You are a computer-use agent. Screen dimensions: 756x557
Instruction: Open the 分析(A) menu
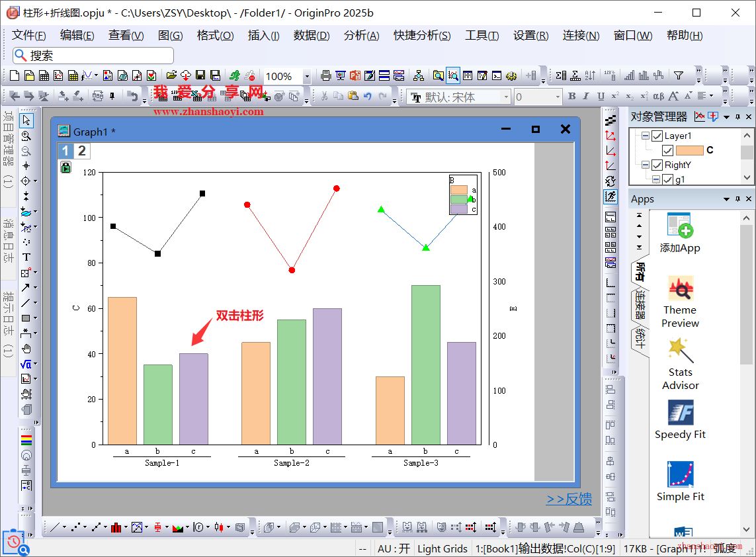point(361,36)
